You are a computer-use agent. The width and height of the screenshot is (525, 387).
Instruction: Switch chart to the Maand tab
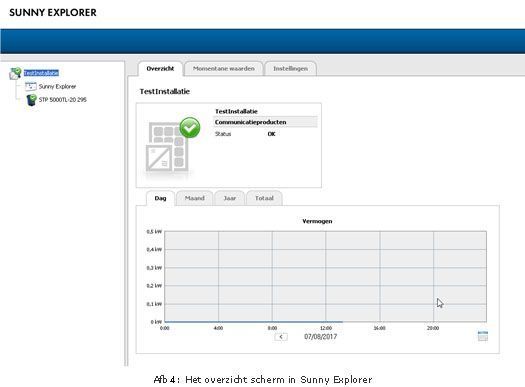pyautogui.click(x=195, y=198)
